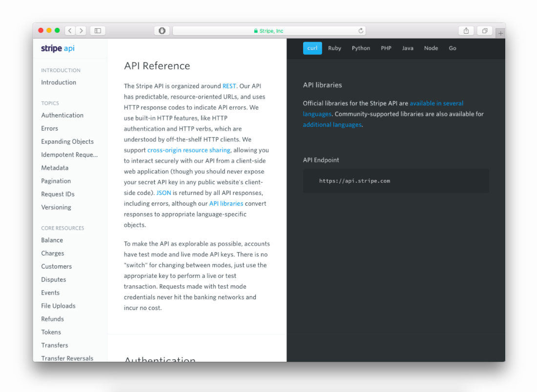Open Authentication in sidebar
Image resolution: width=537 pixels, height=392 pixels.
point(62,115)
